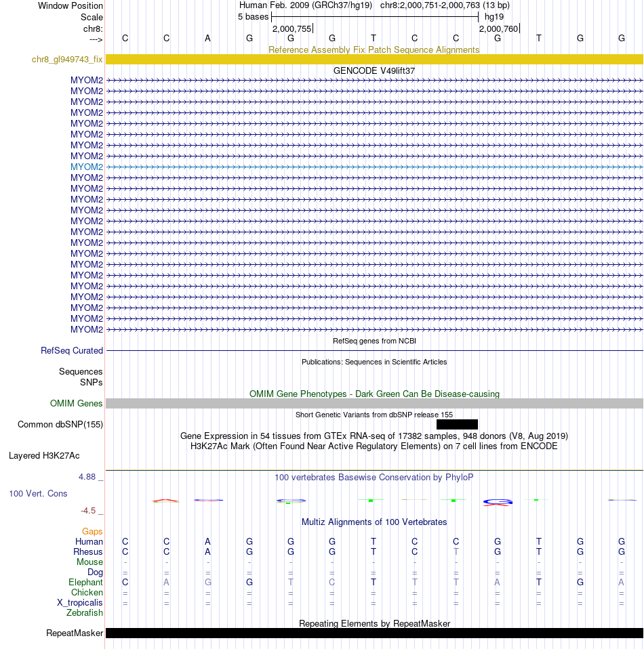Image resolution: width=644 pixels, height=649 pixels.
Task: Open Publications: Sequences in Scientific Articles title
Action: 374,362
